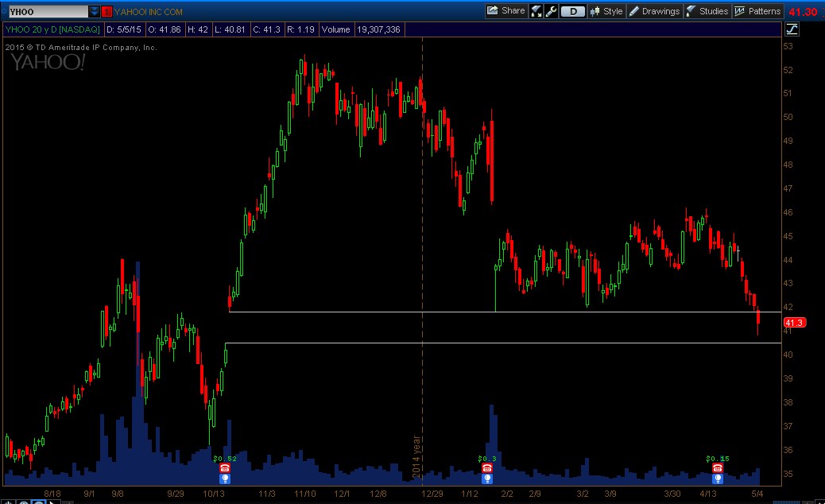Click the TD Ameritrade copyright text
The width and height of the screenshot is (825, 504).
[x=81, y=48]
